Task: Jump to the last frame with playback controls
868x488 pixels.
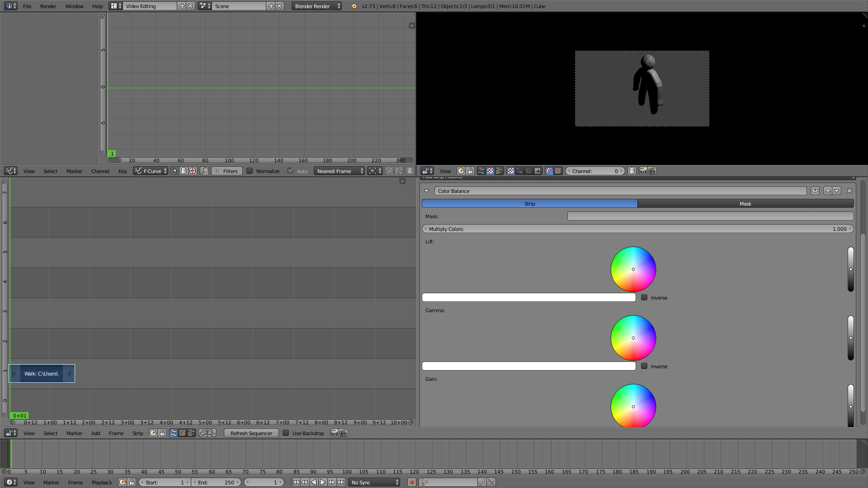Action: click(341, 482)
